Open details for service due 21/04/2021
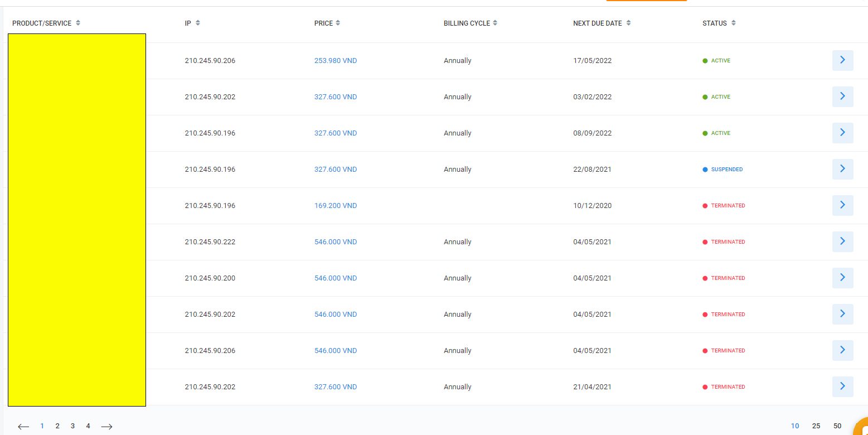868x435 pixels. pyautogui.click(x=842, y=386)
